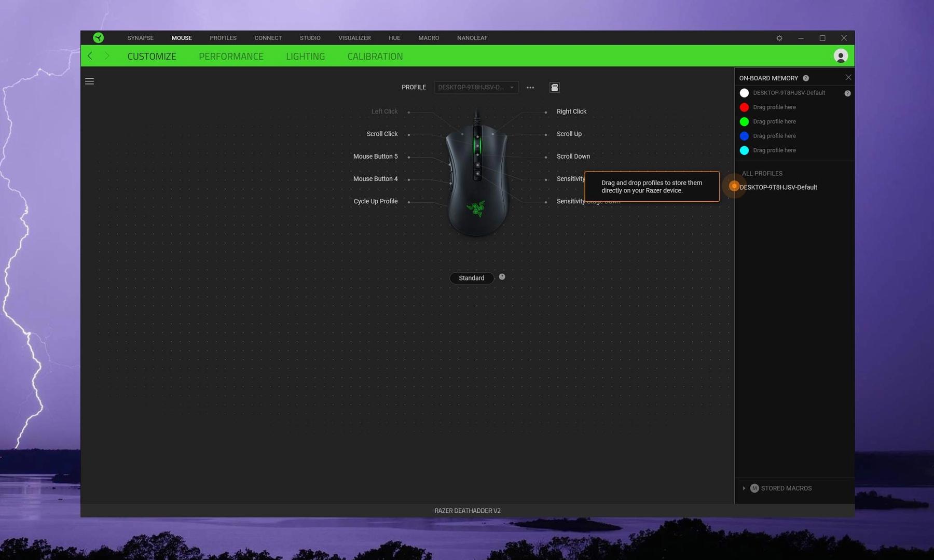Open the settings gear icon
The height and width of the screenshot is (560, 934).
(x=779, y=38)
